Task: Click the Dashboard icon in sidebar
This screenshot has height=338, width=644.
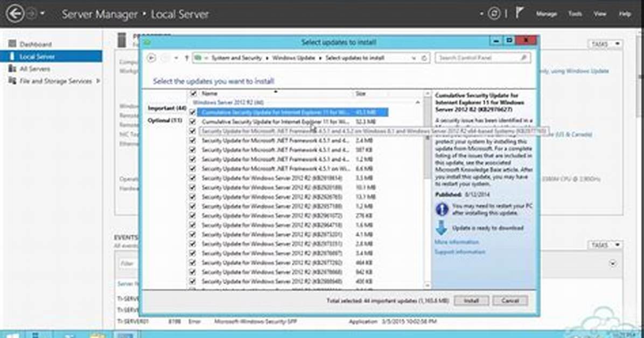Action: tap(12, 44)
